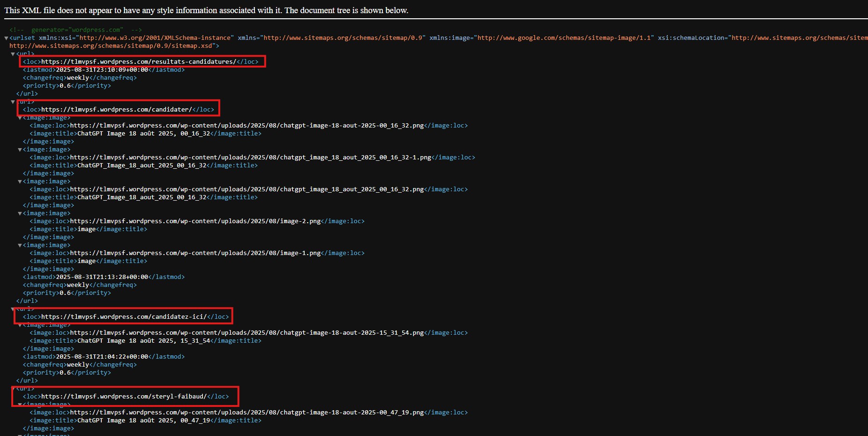Collapse image node for chatgpt_image_18_aout_2025_00_16_32-1.png
The width and height of the screenshot is (868, 436).
pyautogui.click(x=20, y=150)
